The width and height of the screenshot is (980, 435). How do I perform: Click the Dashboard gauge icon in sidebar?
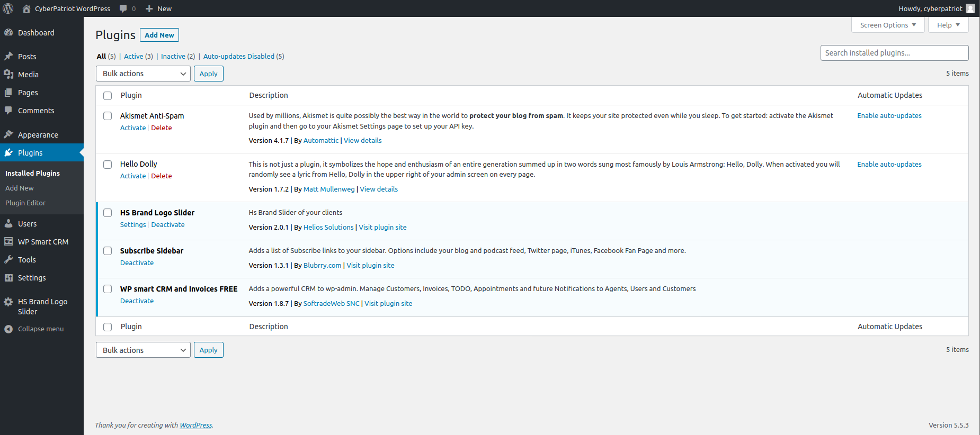(x=8, y=32)
